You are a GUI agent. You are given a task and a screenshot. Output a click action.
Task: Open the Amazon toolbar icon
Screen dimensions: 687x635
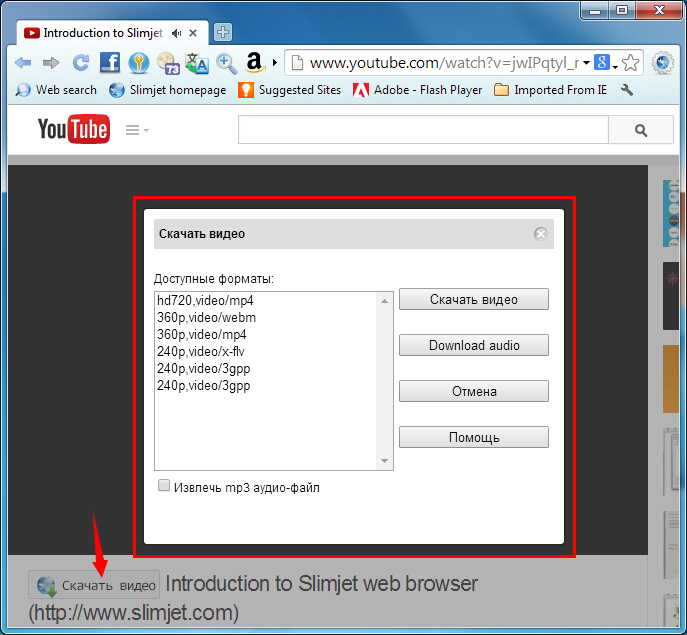(255, 63)
